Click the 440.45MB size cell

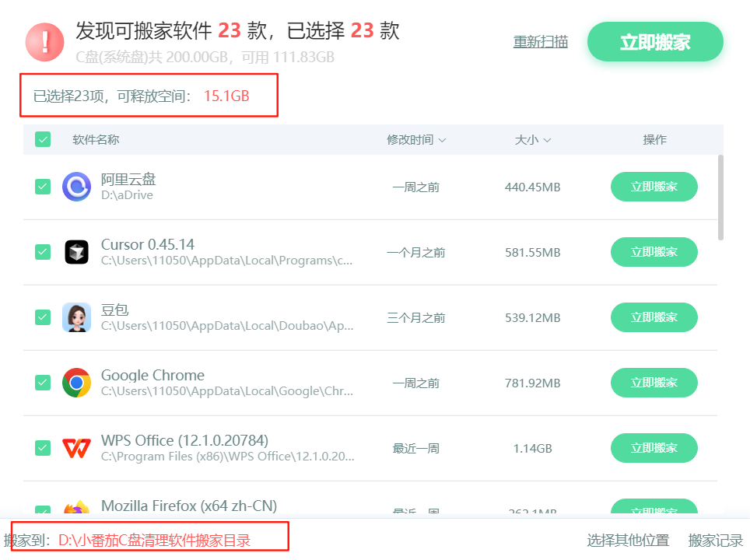click(x=532, y=187)
